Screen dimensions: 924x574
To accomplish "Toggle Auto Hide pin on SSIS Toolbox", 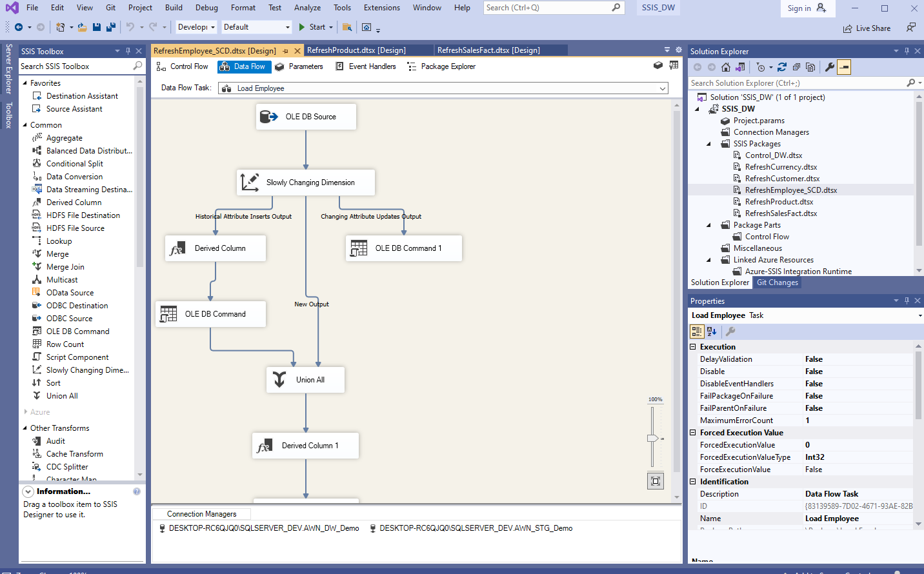I will coord(128,50).
